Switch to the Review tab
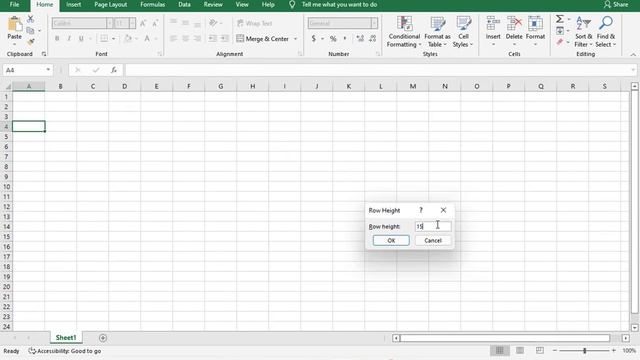This screenshot has width=640, height=360. click(x=213, y=4)
